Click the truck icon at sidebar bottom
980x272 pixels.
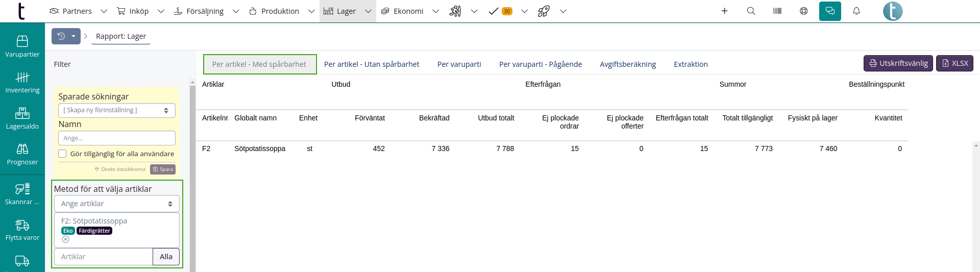click(22, 261)
